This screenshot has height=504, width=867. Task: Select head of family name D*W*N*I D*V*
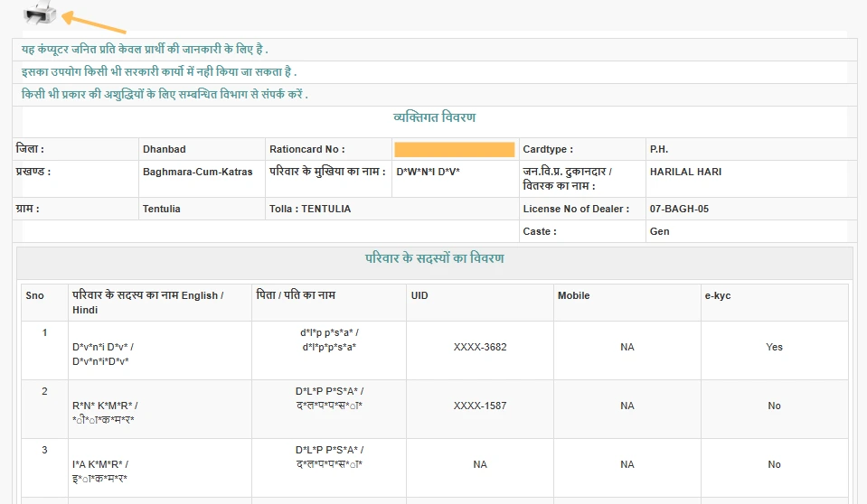click(428, 172)
